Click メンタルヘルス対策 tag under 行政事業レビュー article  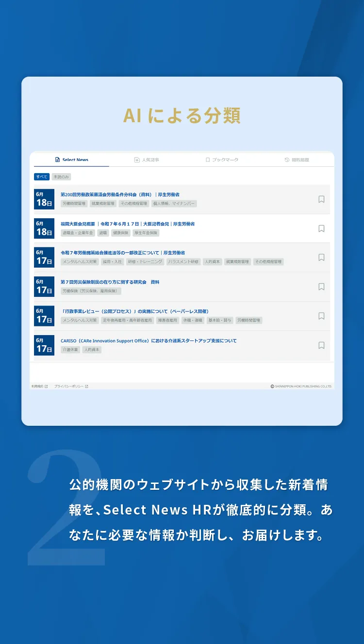tap(80, 320)
